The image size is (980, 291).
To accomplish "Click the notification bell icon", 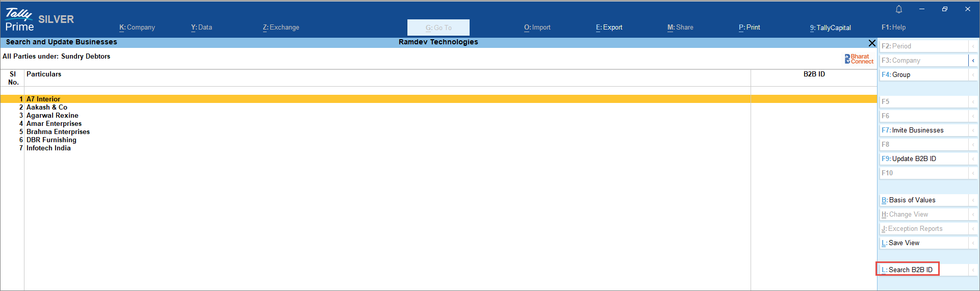I will click(898, 9).
